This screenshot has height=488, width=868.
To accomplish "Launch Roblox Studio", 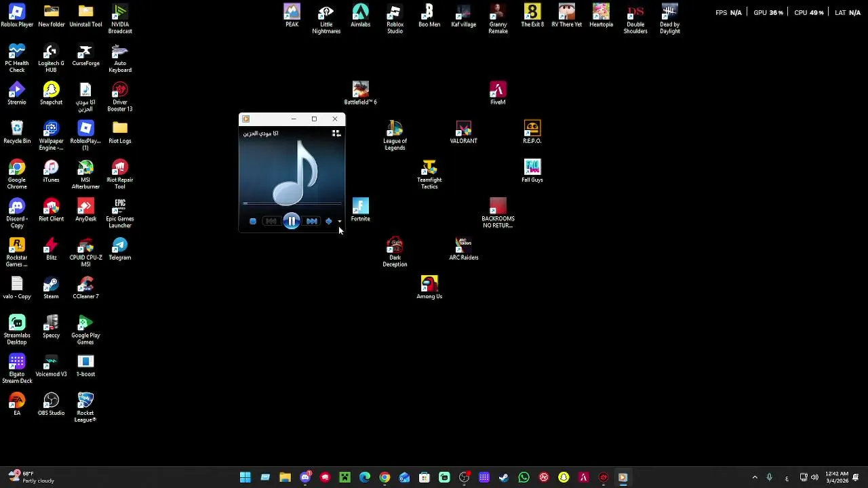I will 395,19.
